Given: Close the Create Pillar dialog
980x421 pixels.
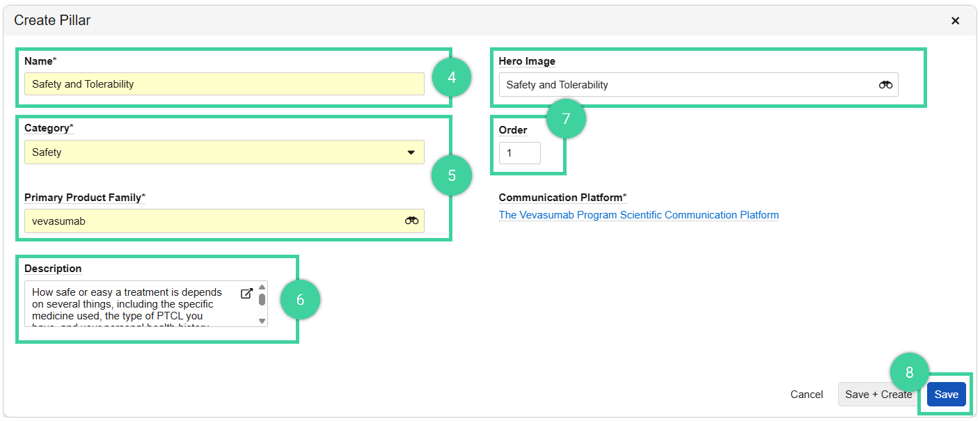Looking at the screenshot, I should coord(956,20).
